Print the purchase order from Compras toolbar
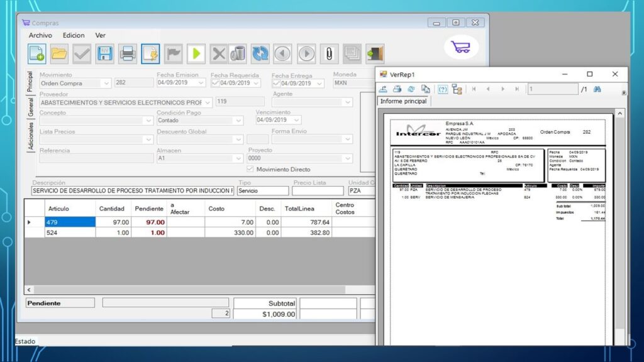644x362 pixels. (x=128, y=54)
